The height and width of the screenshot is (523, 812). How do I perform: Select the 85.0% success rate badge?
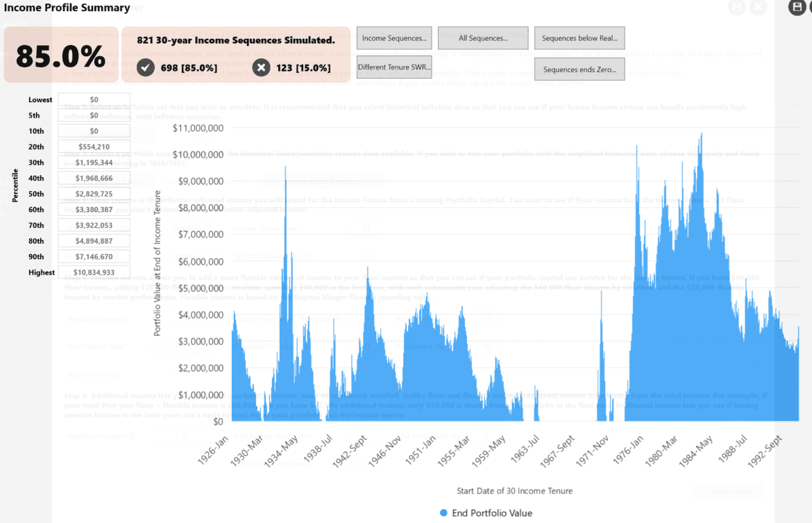pos(61,54)
